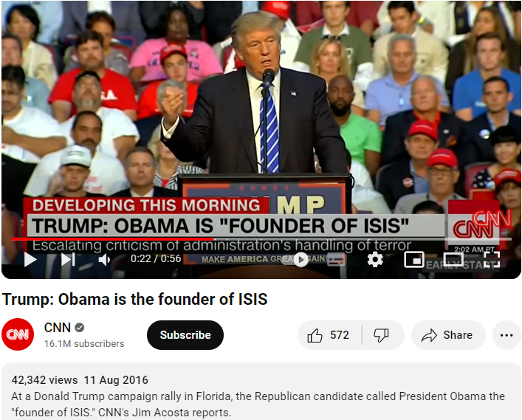Expand the video description box

click(261, 391)
